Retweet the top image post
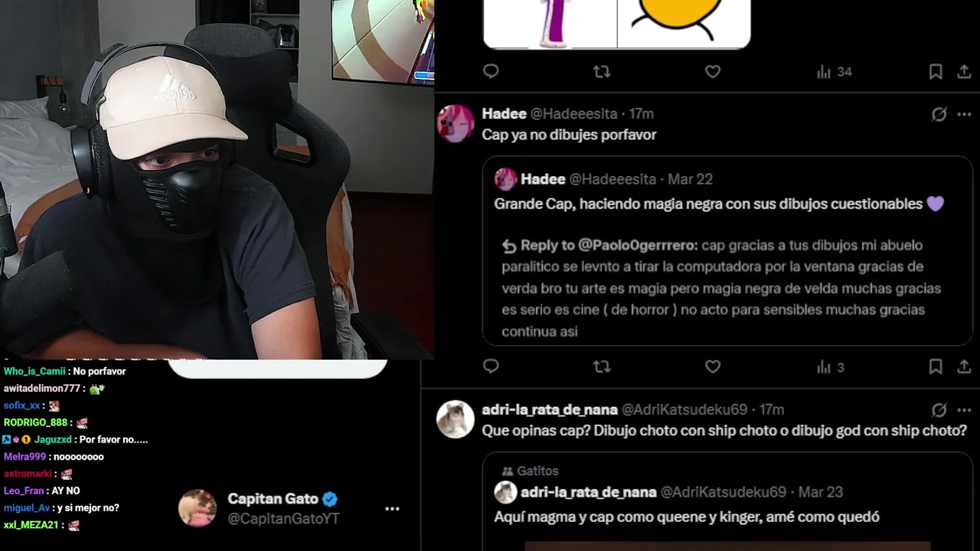The image size is (980, 551). (602, 71)
